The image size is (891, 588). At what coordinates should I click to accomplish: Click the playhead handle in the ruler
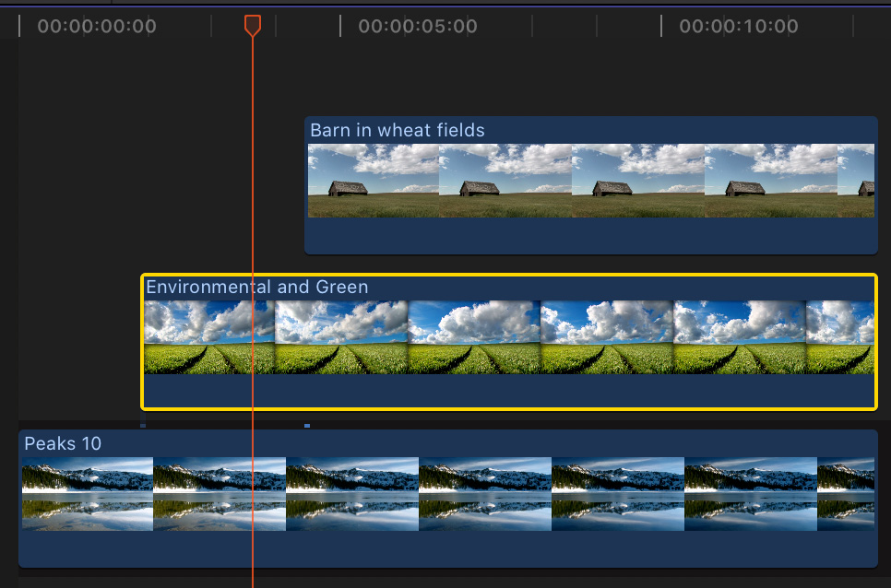[x=252, y=25]
